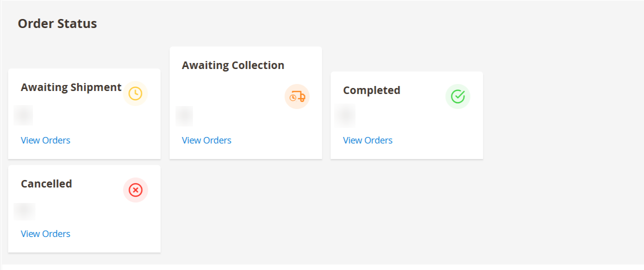Image resolution: width=644 pixels, height=270 pixels.
Task: Open View Orders under Awaiting Collection
Action: tap(206, 140)
